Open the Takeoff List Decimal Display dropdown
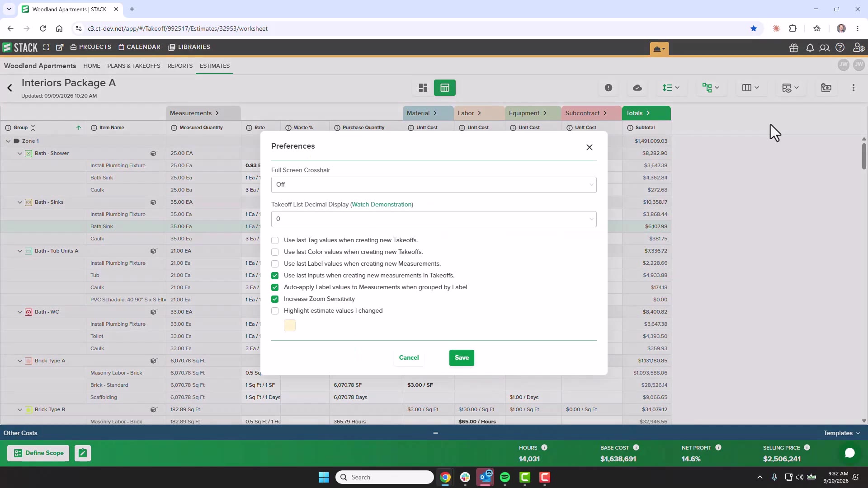Screen dimensions: 868x488 point(434,219)
